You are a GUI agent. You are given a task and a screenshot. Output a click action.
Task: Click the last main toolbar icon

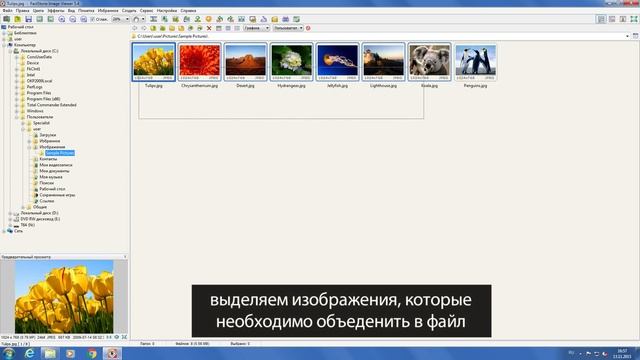(x=297, y=19)
